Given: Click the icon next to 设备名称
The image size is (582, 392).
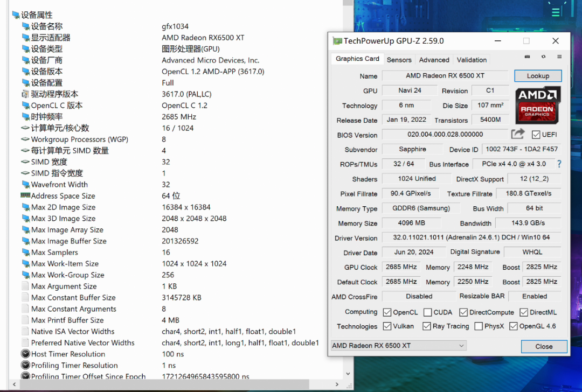Looking at the screenshot, I should point(26,26).
